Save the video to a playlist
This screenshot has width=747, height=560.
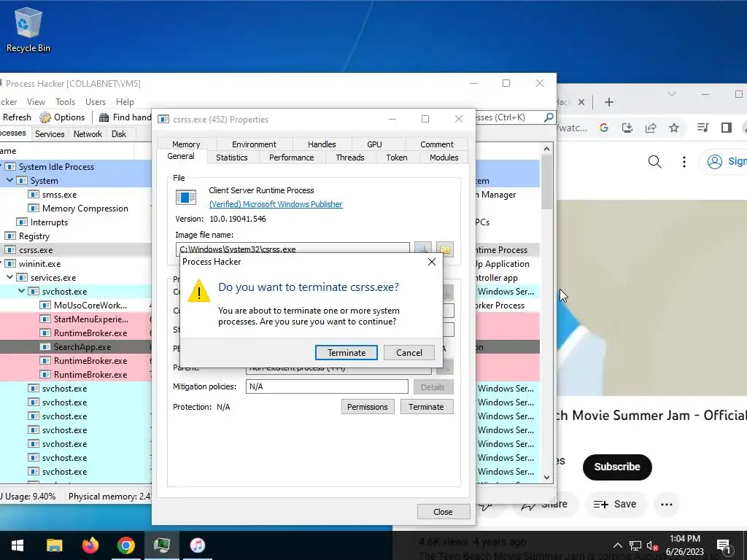click(x=614, y=504)
